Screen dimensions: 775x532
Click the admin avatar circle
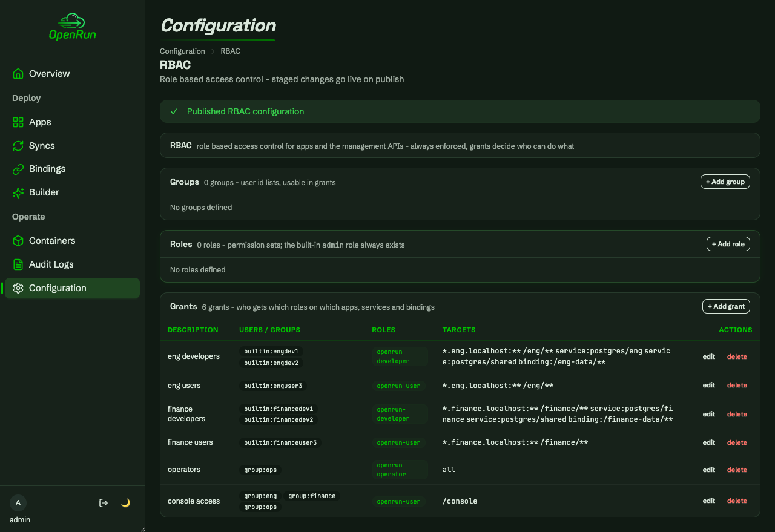coord(18,503)
